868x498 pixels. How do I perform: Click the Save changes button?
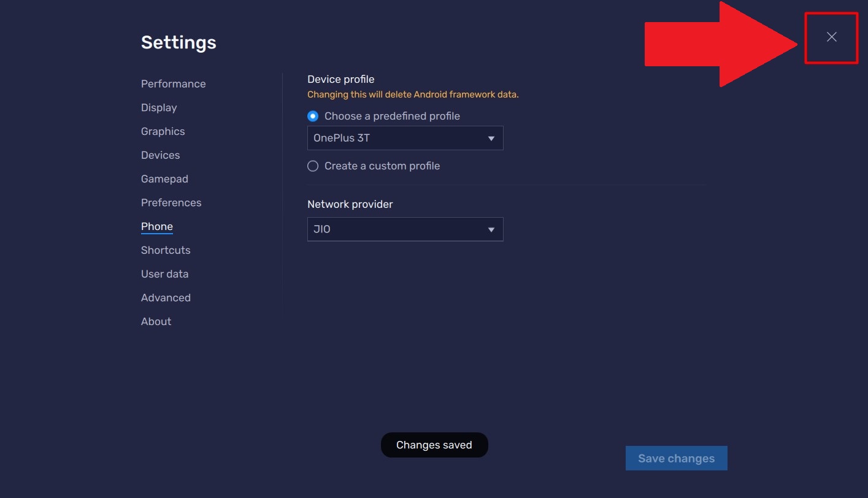click(676, 458)
